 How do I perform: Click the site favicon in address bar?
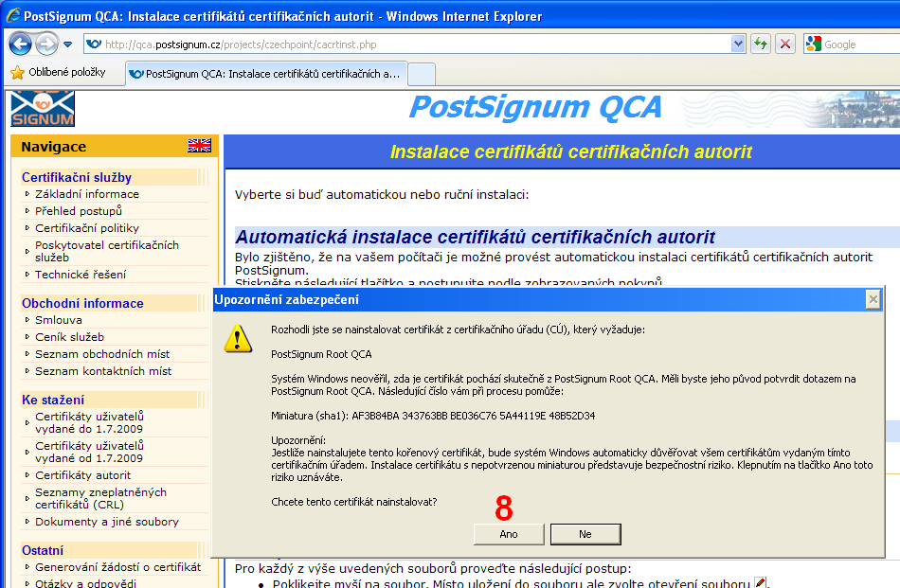click(x=94, y=45)
